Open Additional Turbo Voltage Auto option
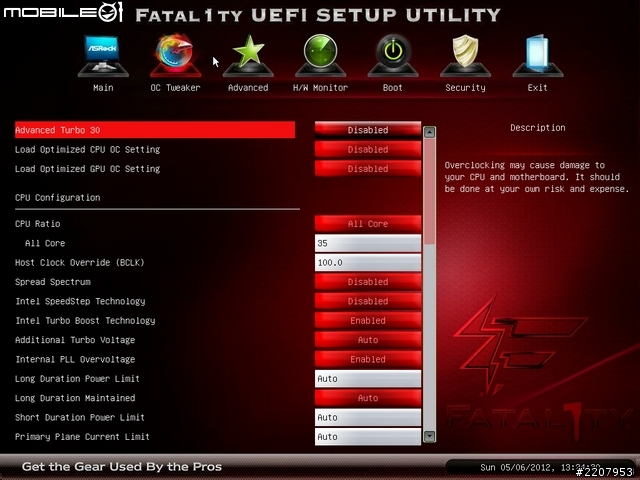The width and height of the screenshot is (640, 480). click(368, 340)
